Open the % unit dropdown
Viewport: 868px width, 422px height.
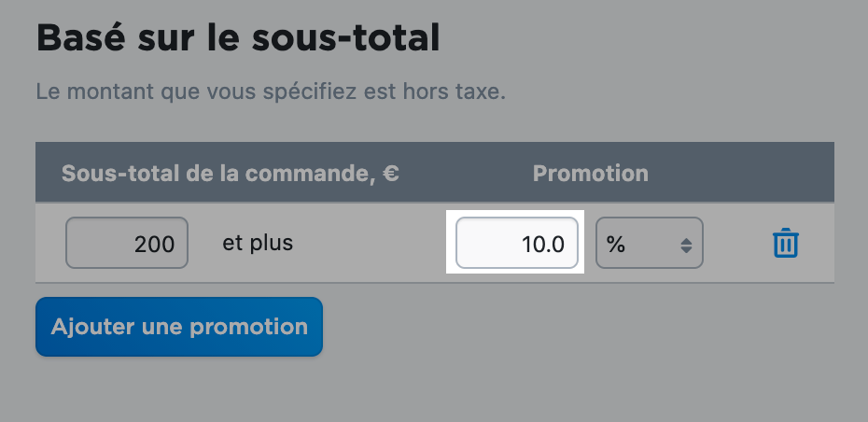650,243
